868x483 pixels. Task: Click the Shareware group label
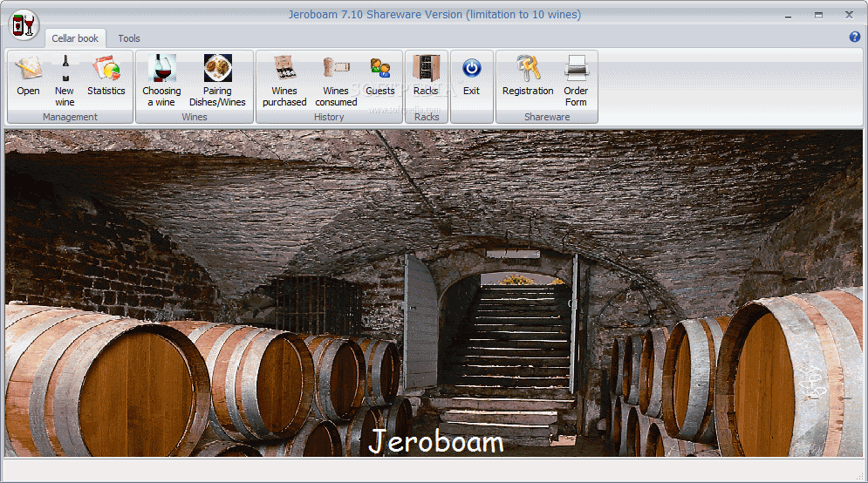click(x=547, y=117)
